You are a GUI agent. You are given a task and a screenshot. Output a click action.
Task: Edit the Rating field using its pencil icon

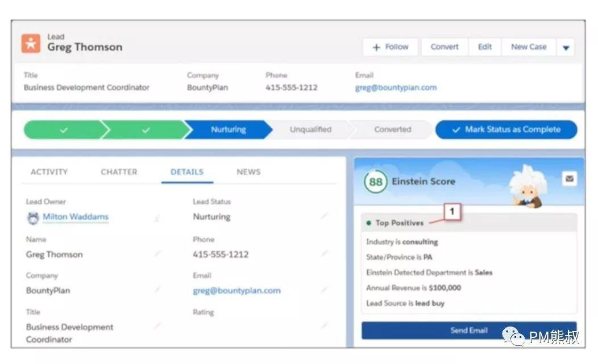(324, 325)
